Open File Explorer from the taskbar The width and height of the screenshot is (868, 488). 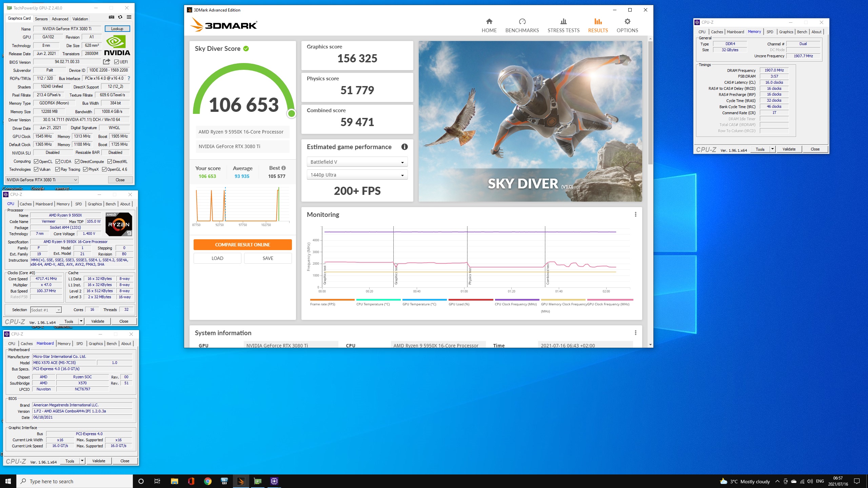pos(174,481)
